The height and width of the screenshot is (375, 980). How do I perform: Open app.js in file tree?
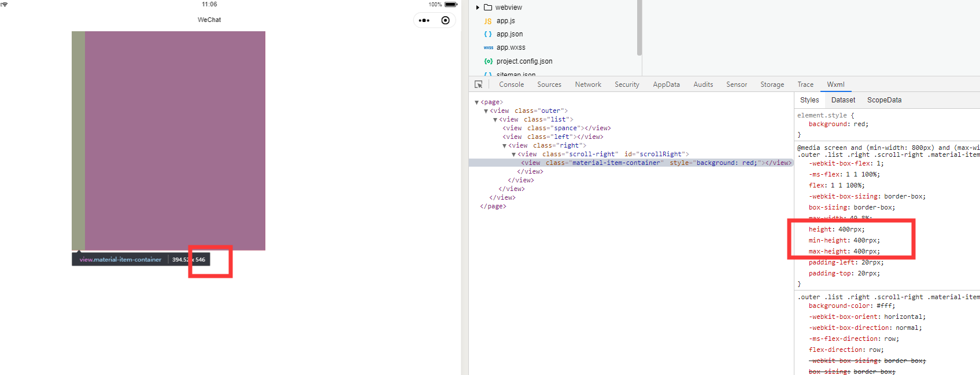tap(505, 21)
